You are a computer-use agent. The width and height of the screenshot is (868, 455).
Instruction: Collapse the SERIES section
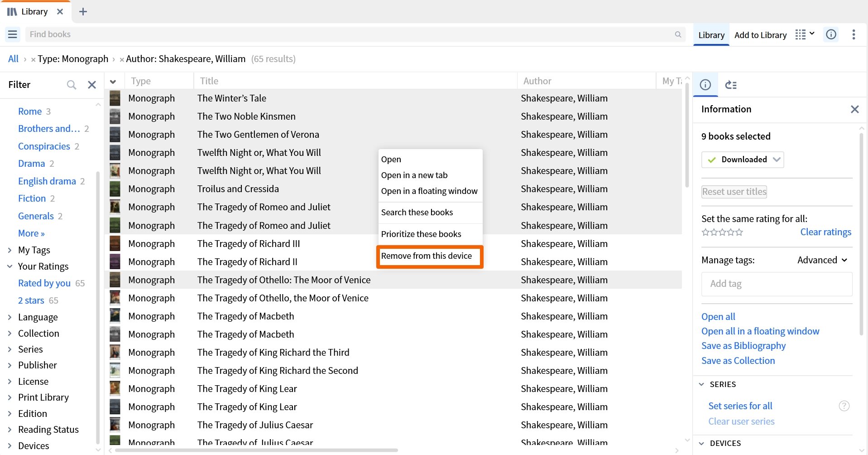(701, 384)
